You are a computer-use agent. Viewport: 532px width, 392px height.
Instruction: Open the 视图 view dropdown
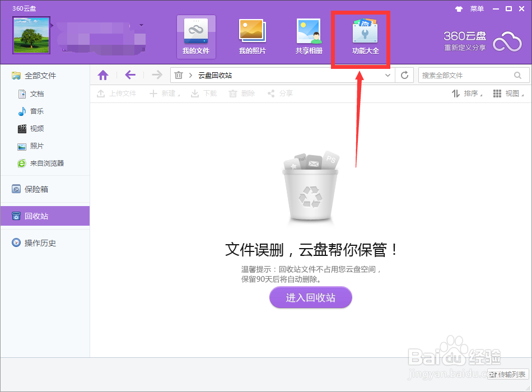coord(508,94)
